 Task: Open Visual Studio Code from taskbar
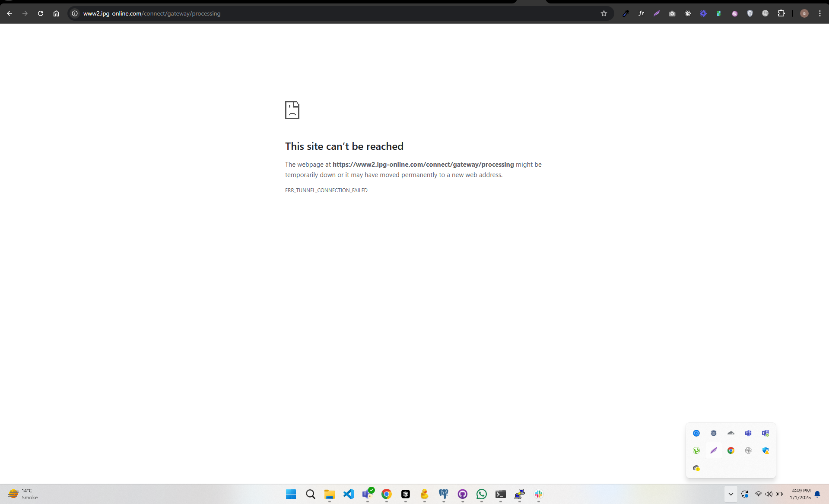tap(348, 494)
